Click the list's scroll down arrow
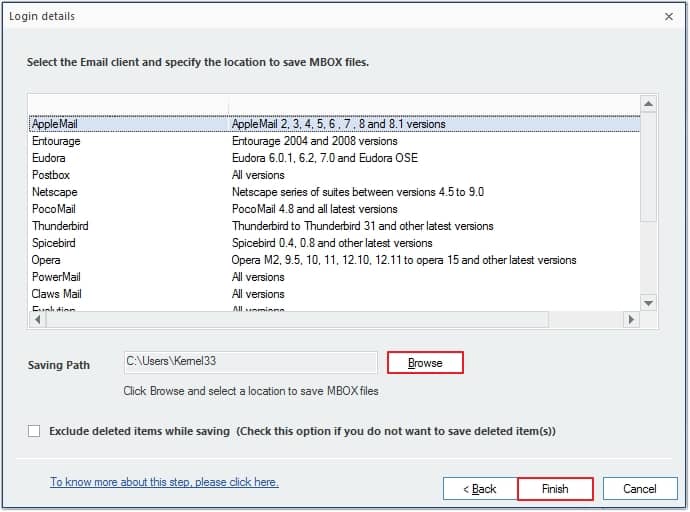 648,303
